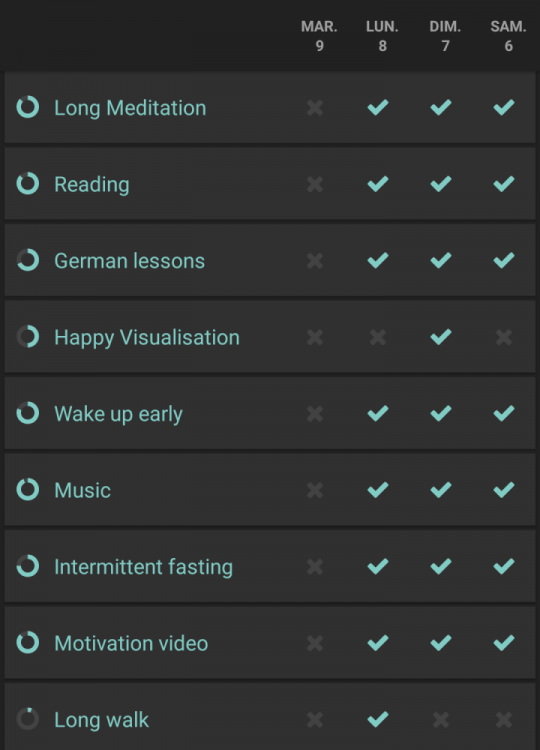
Task: Select the SAM. 6 column header
Action: click(508, 36)
